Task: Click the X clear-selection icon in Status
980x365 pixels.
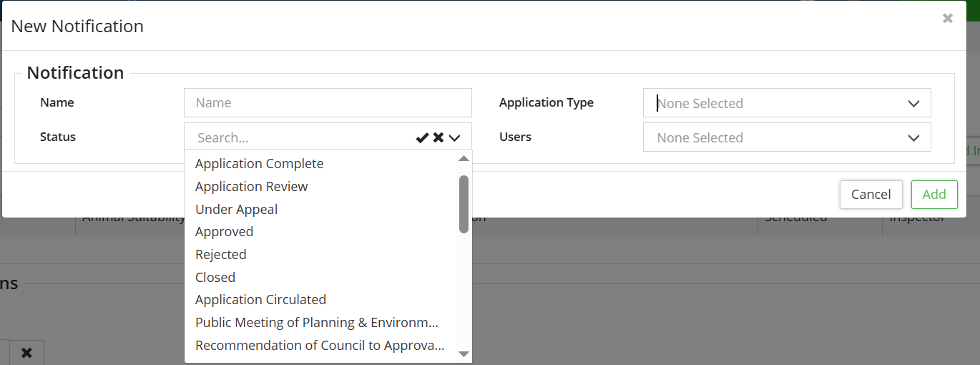Action: click(x=438, y=138)
